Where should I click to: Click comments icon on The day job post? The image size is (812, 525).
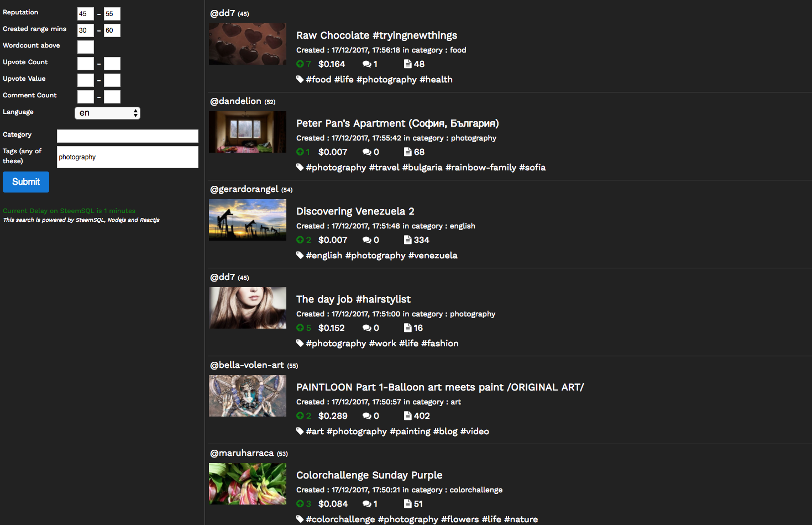click(367, 328)
